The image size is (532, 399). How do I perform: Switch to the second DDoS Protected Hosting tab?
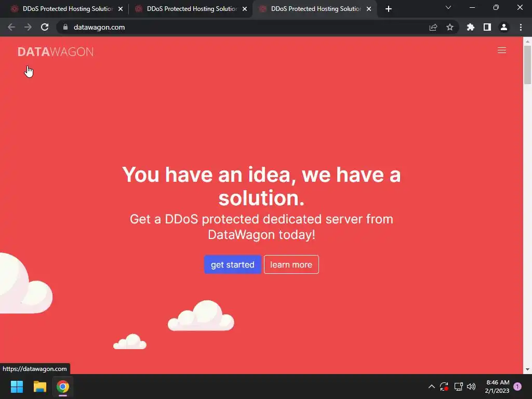point(192,9)
